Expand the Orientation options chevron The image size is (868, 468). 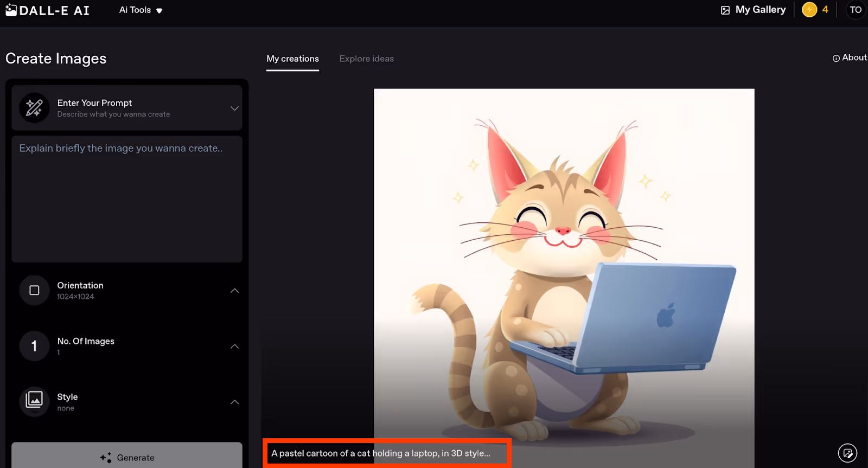click(234, 291)
